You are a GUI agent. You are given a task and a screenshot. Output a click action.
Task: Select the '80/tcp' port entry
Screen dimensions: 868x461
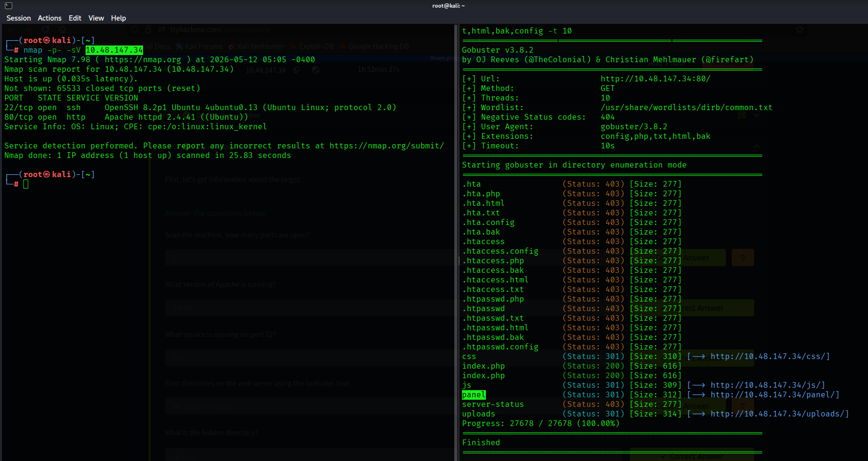pyautogui.click(x=19, y=117)
